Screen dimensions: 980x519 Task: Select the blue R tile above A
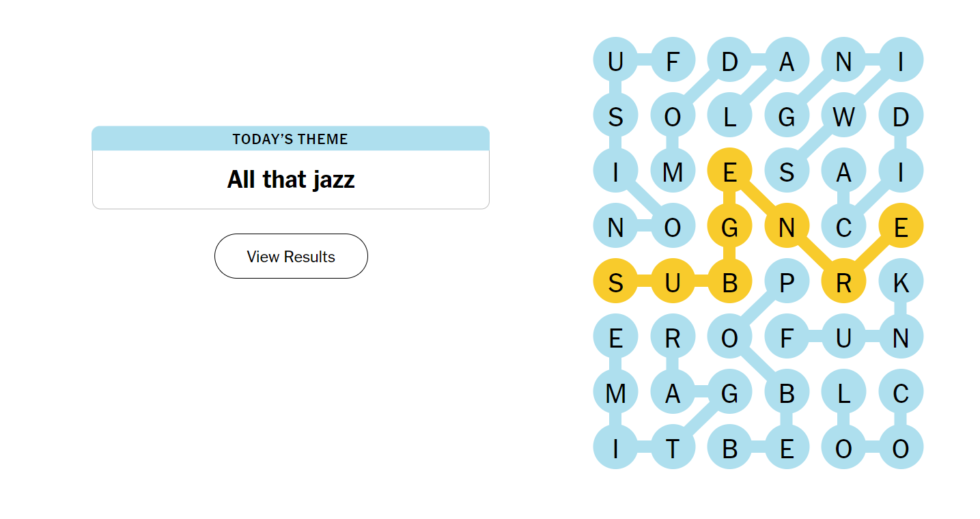click(x=673, y=337)
